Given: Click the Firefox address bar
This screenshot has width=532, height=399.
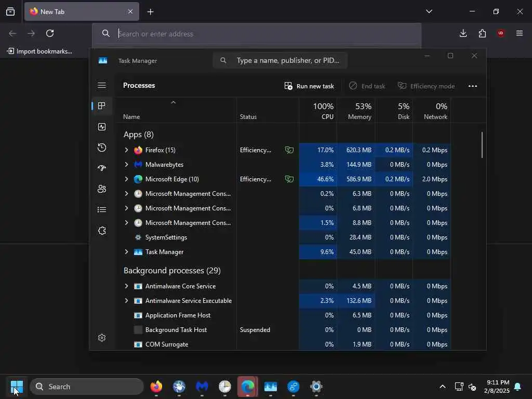Looking at the screenshot, I should (x=257, y=34).
